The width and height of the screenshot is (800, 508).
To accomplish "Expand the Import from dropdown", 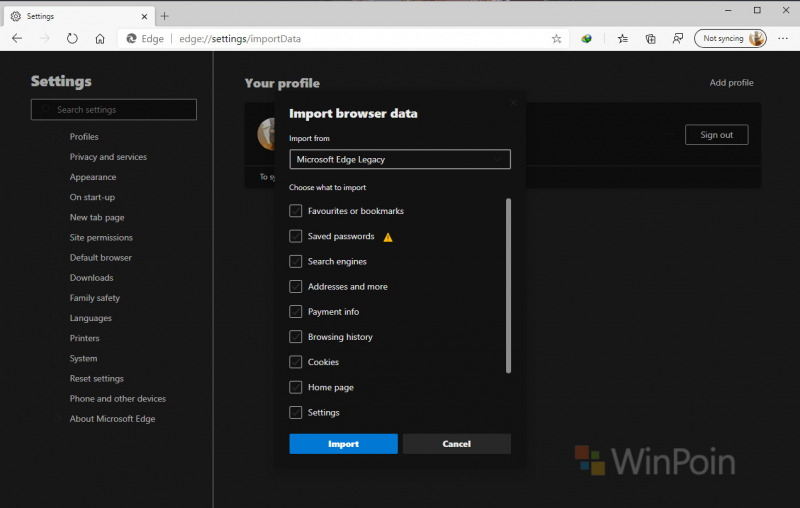I will point(400,159).
